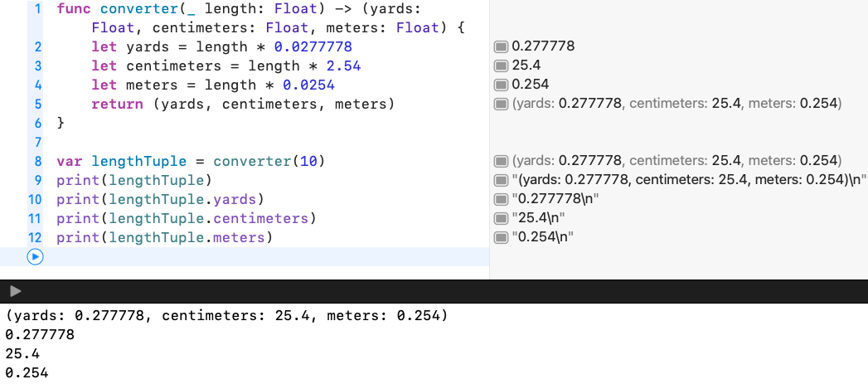Open quick look icon for converter(10) result, line 8
868x389 pixels.
tap(501, 161)
